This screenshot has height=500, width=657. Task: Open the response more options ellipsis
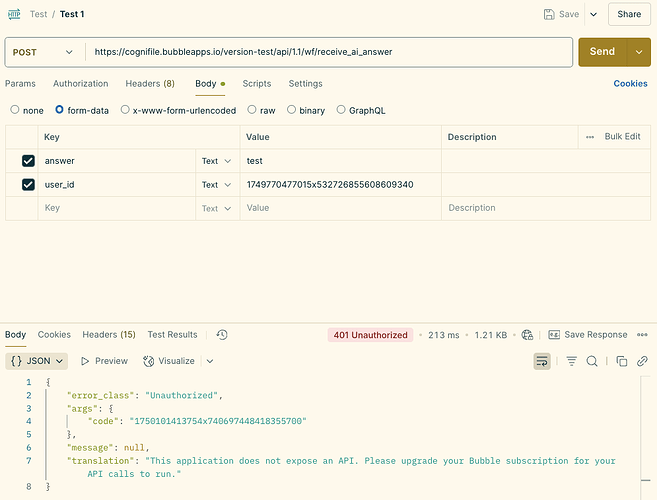point(642,334)
